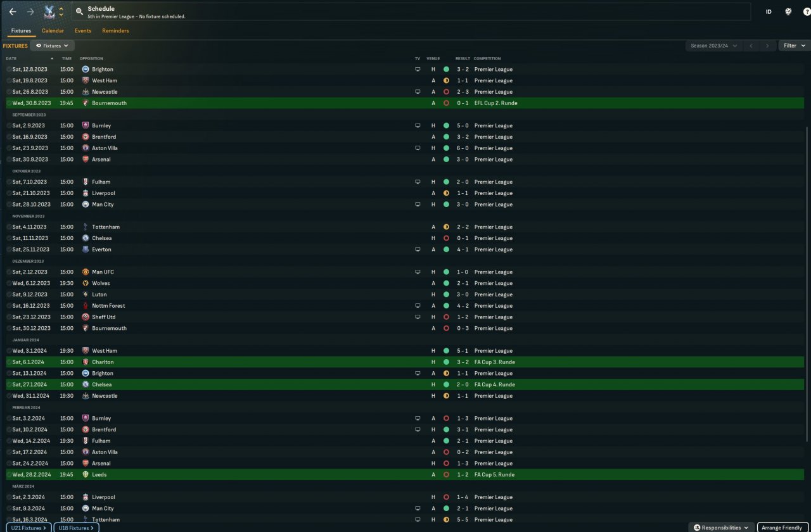
Task: Click the Wolves club badge
Action: (x=86, y=283)
